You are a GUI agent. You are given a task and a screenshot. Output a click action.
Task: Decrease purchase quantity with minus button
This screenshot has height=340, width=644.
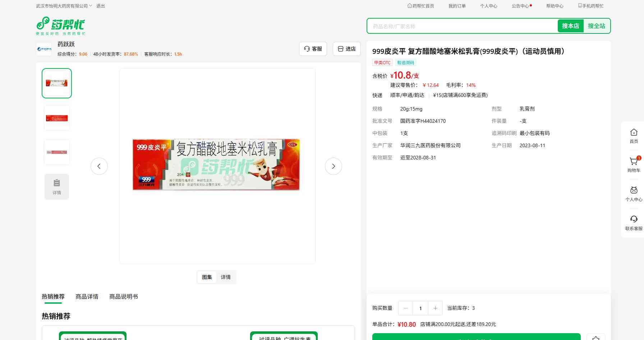coord(406,308)
